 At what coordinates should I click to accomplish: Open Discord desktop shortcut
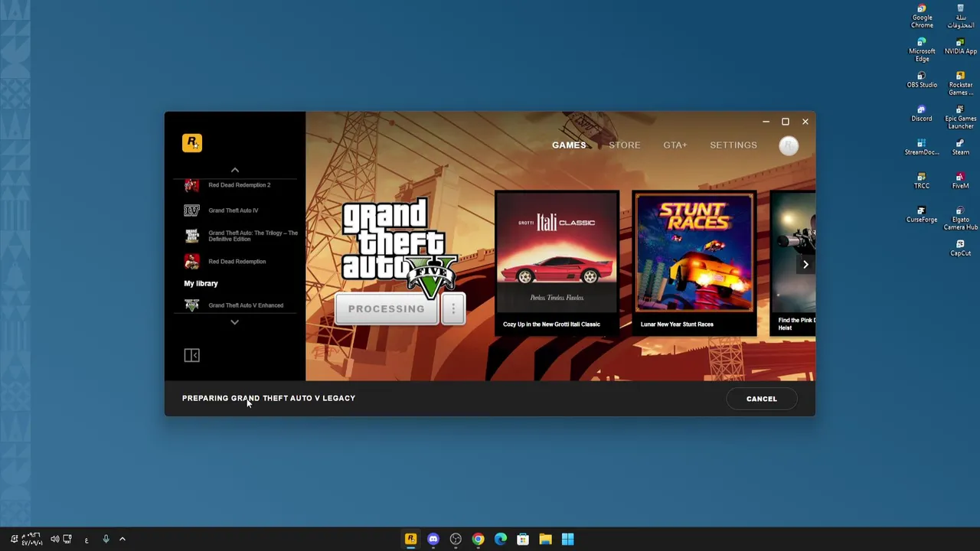(x=922, y=113)
